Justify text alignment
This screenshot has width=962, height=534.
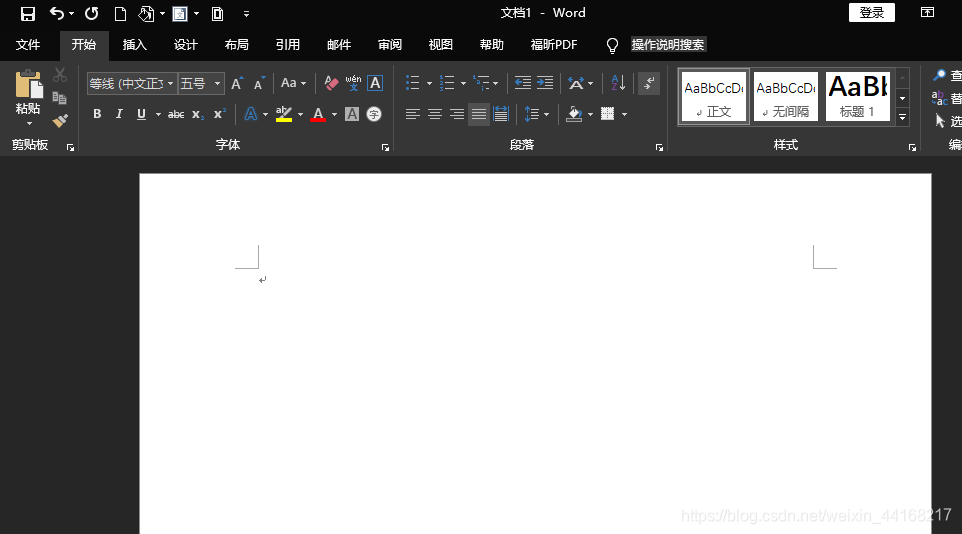pyautogui.click(x=479, y=114)
